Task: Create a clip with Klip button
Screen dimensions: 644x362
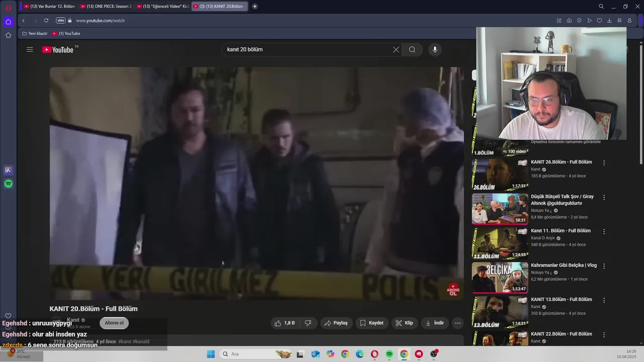Action: (x=404, y=323)
